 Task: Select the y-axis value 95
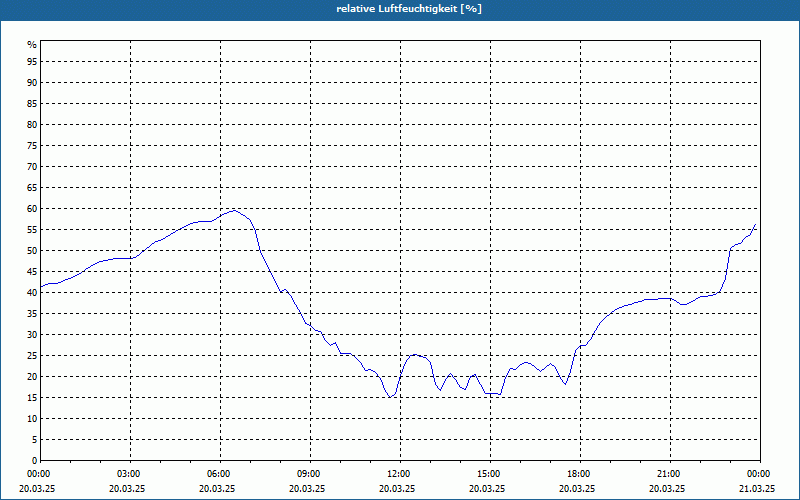(x=32, y=62)
